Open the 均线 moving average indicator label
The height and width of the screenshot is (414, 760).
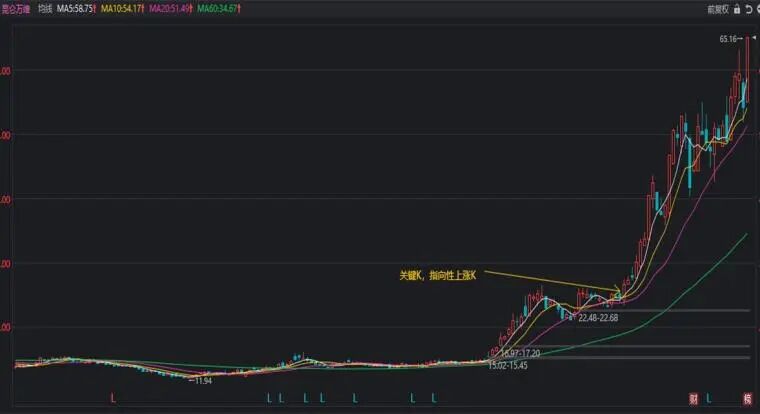45,9
